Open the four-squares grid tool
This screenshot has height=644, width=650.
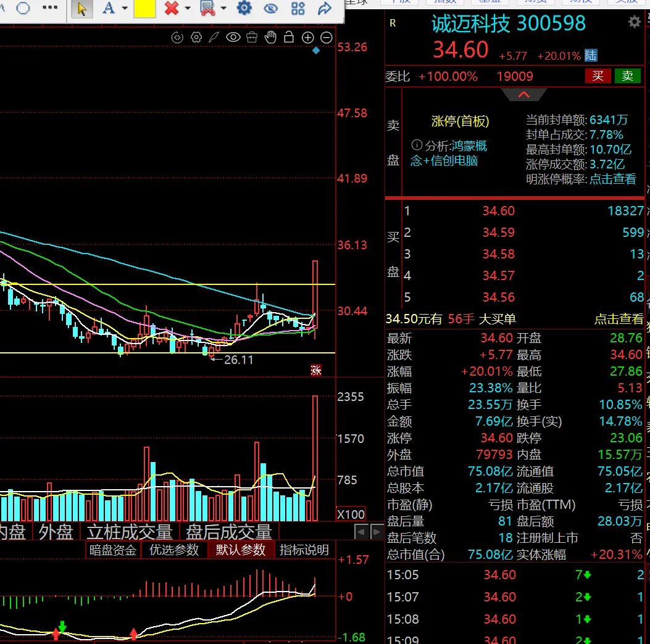298,8
